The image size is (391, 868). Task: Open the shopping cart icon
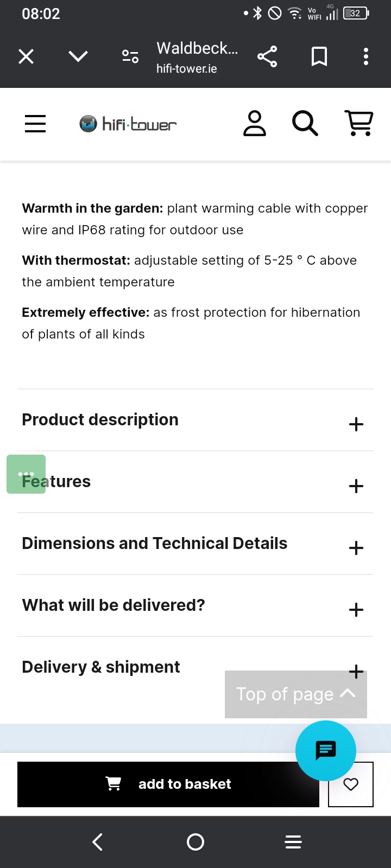tap(358, 123)
